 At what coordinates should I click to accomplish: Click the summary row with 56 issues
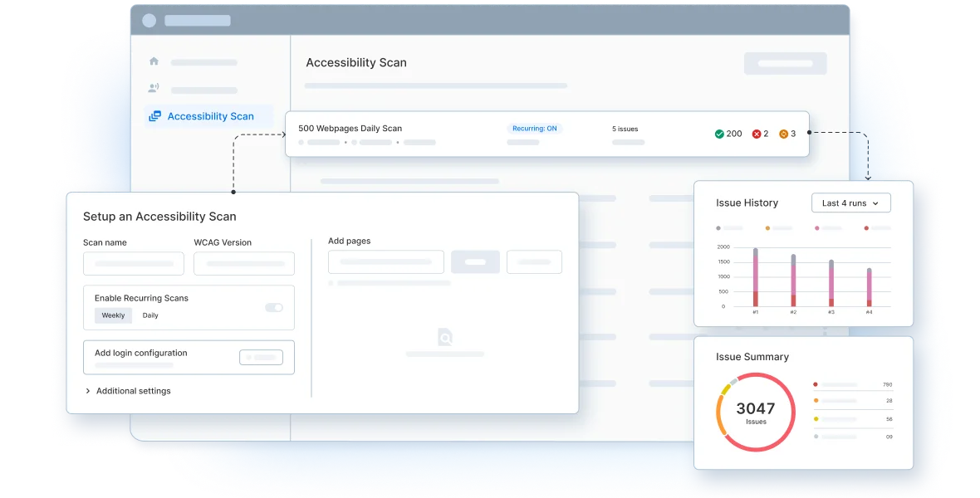point(853,418)
